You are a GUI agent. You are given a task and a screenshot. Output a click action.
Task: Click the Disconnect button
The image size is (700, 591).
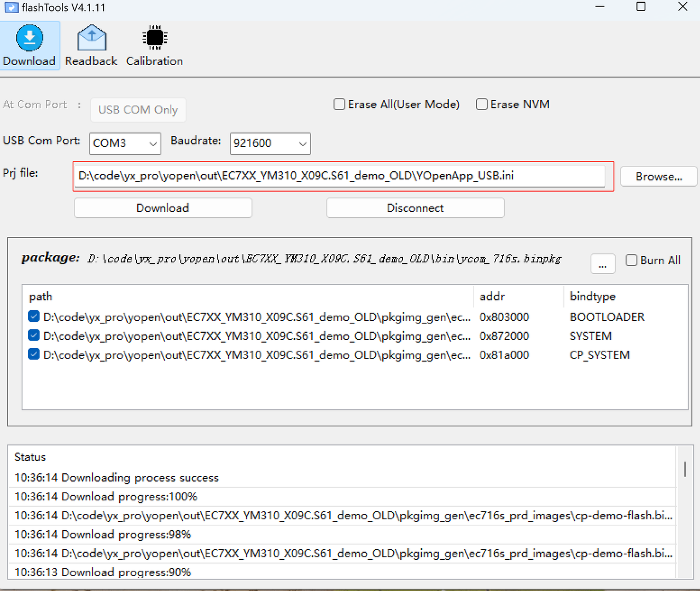click(415, 208)
